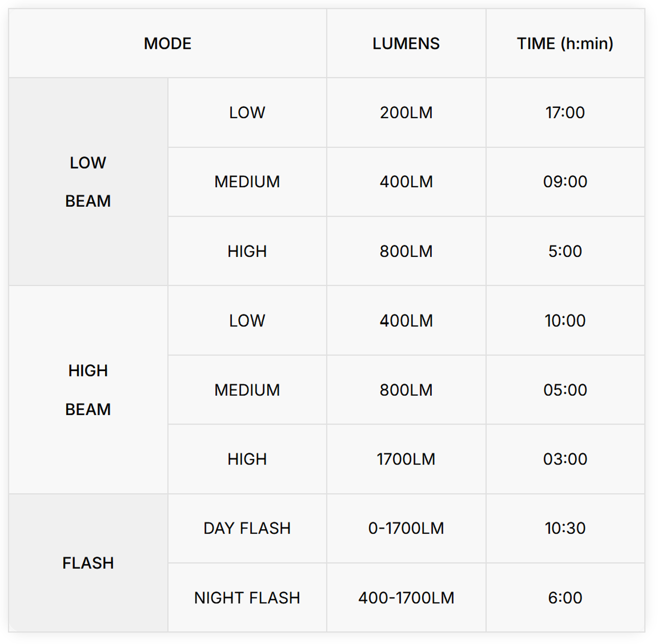Click the 1700LM lumens cell
658x644 pixels.
[406, 459]
